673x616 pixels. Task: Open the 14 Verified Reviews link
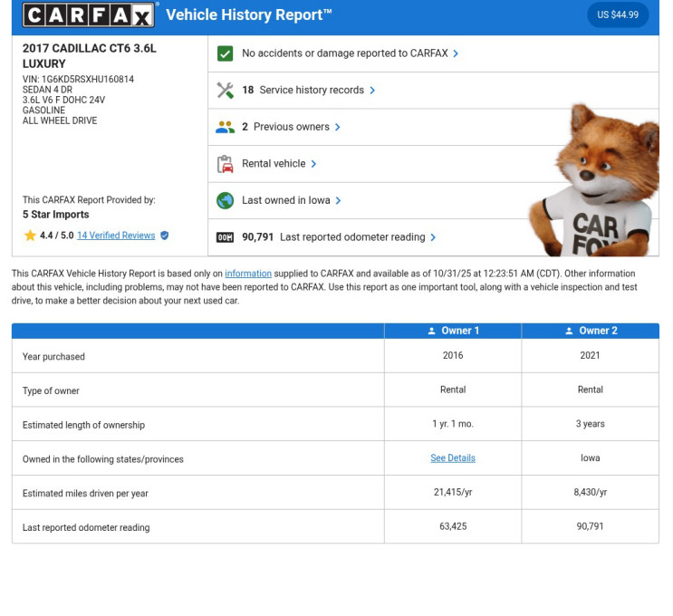116,236
